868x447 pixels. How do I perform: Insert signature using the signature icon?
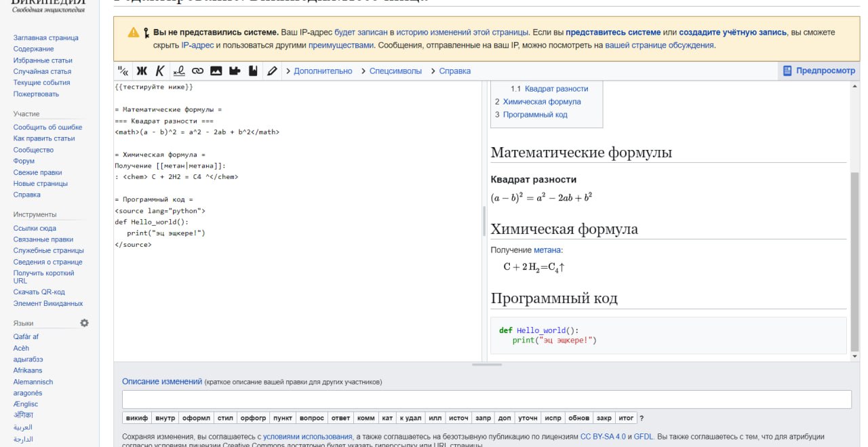pyautogui.click(x=179, y=71)
